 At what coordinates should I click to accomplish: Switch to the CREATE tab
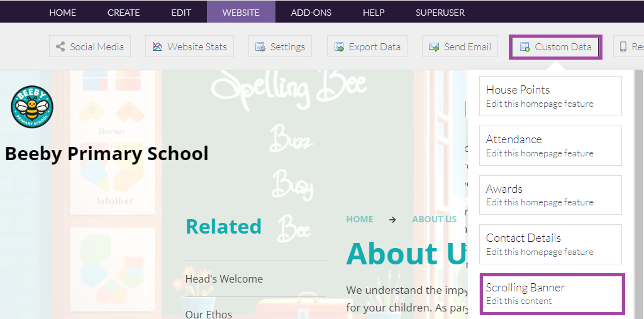(x=123, y=12)
